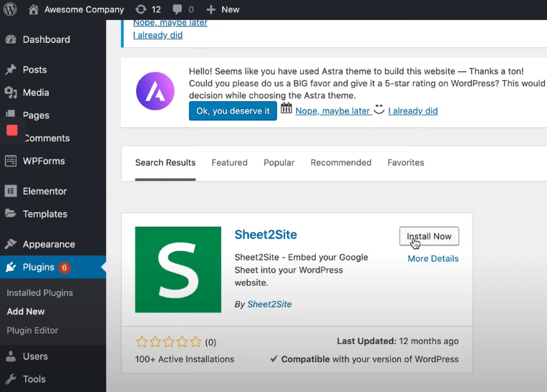
Task: Click '100+ Active Installations' text
Action: [x=185, y=359]
